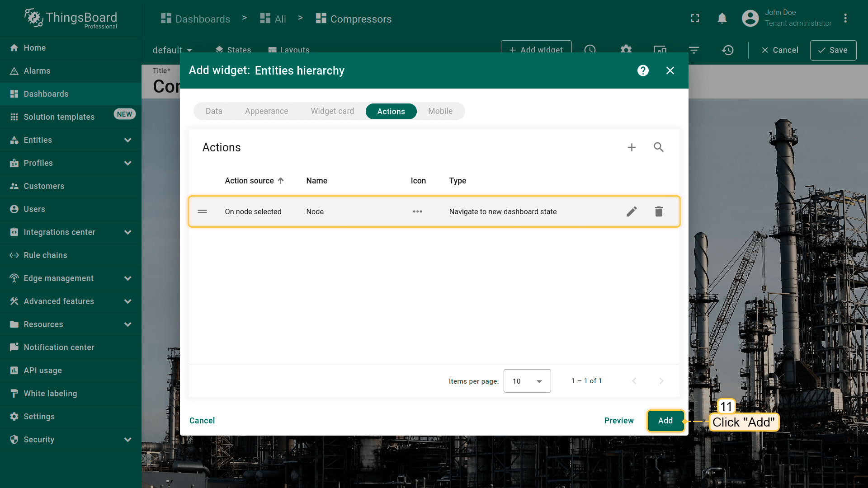Open the widget help icon

pos(643,70)
